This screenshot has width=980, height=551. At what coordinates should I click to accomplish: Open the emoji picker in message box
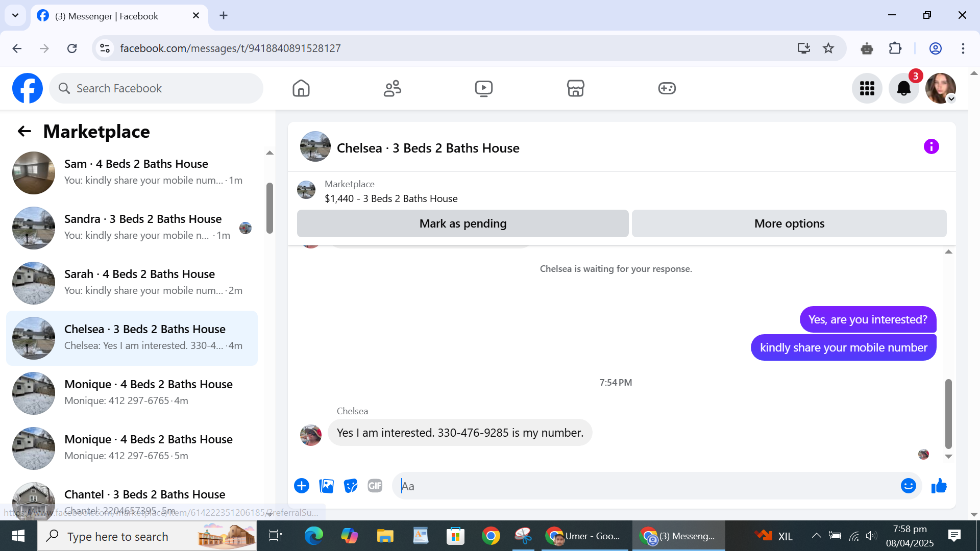tap(908, 486)
